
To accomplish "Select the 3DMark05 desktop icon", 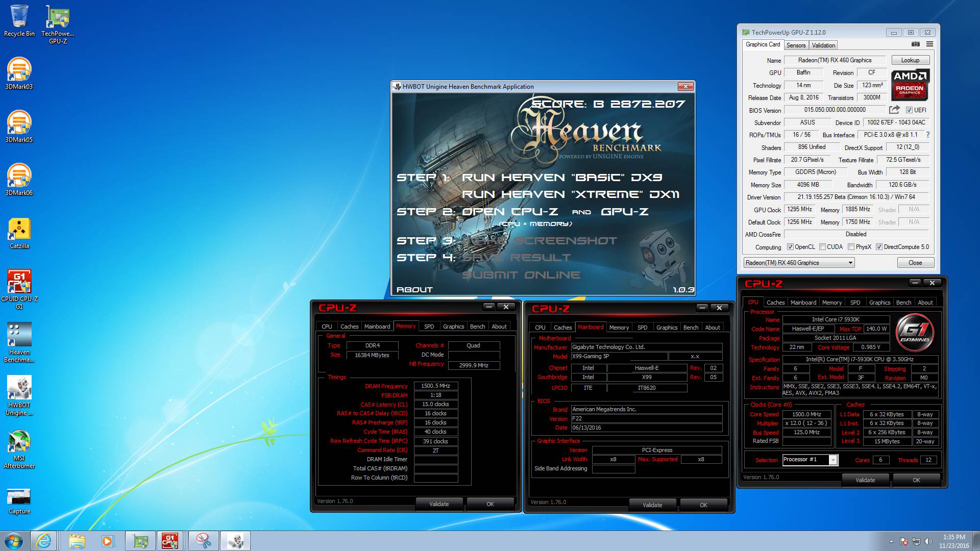I will click(19, 127).
